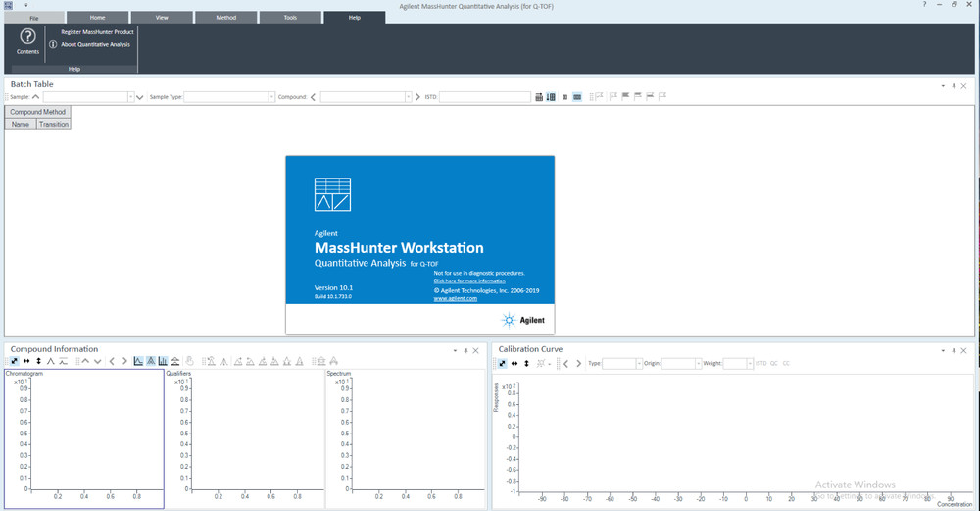Toggle chromatogram pane view in Compound Information
The height and width of the screenshot is (511, 980).
tap(138, 361)
